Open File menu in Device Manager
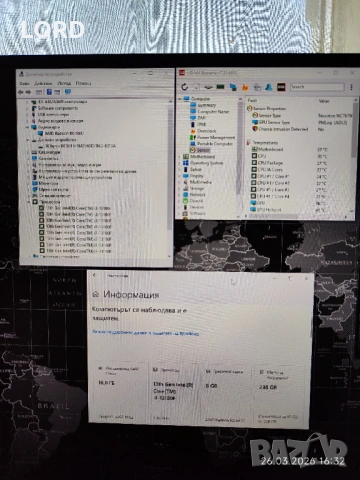 [x=24, y=83]
